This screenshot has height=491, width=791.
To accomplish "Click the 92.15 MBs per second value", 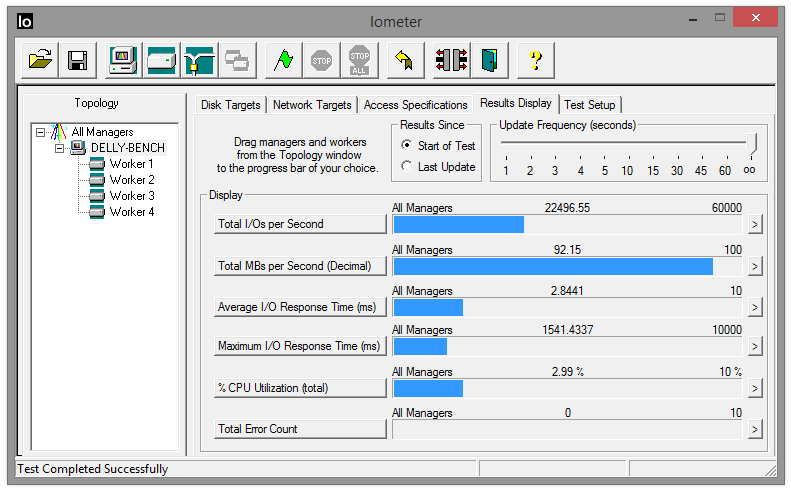I will (x=567, y=250).
